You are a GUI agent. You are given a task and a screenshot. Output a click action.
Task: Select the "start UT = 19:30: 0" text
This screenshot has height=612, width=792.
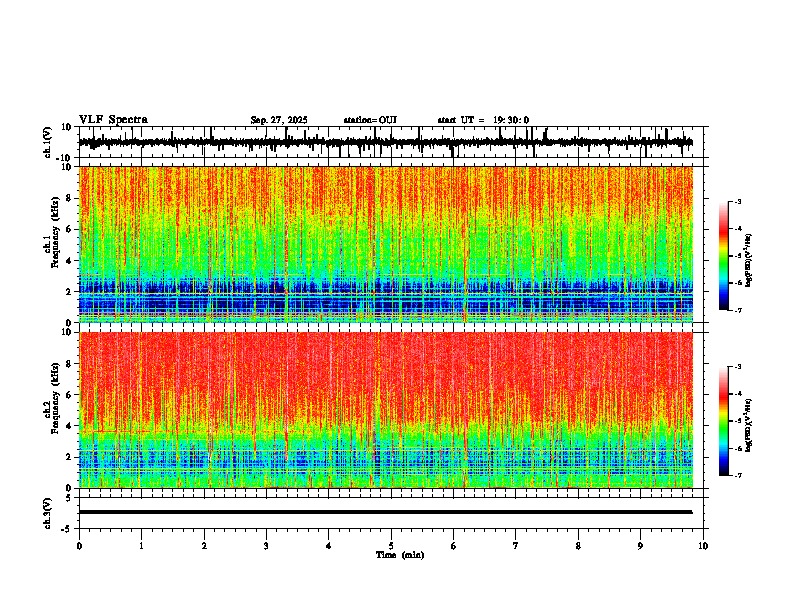[483, 120]
